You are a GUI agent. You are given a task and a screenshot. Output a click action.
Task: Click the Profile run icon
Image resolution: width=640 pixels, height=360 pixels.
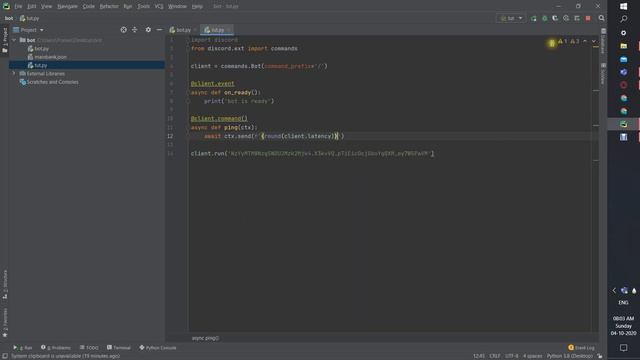click(x=566, y=18)
